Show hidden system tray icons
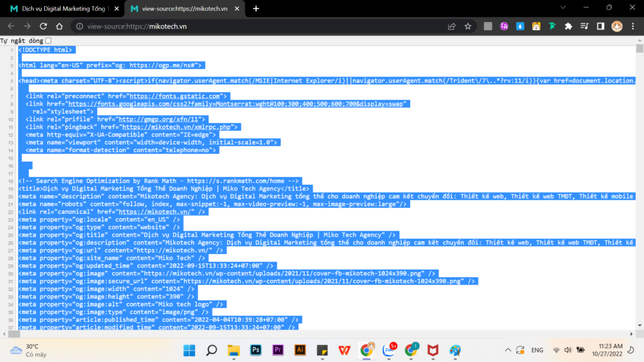Viewport: 644px width, 362px height. pyautogui.click(x=508, y=350)
